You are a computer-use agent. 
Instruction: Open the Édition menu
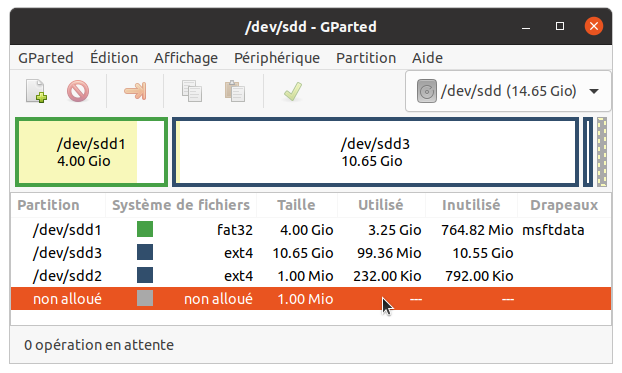click(x=114, y=58)
